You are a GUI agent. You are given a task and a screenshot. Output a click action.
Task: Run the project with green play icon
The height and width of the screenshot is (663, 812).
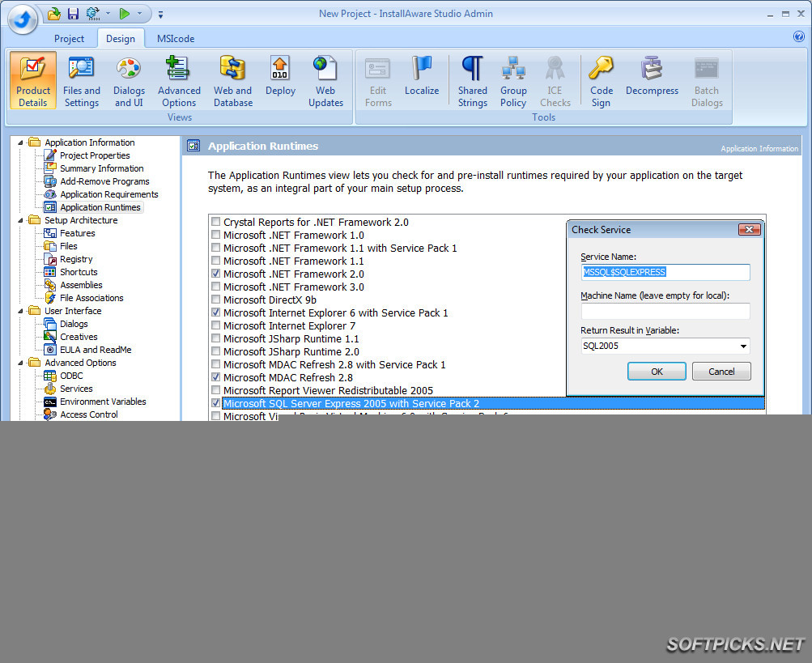coord(125,14)
